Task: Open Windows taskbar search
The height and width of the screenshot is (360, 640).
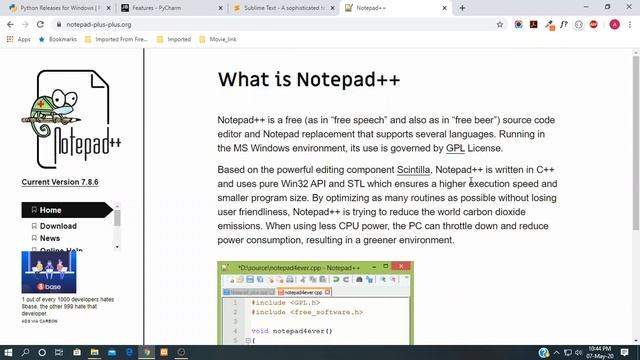Action: click(x=25, y=352)
